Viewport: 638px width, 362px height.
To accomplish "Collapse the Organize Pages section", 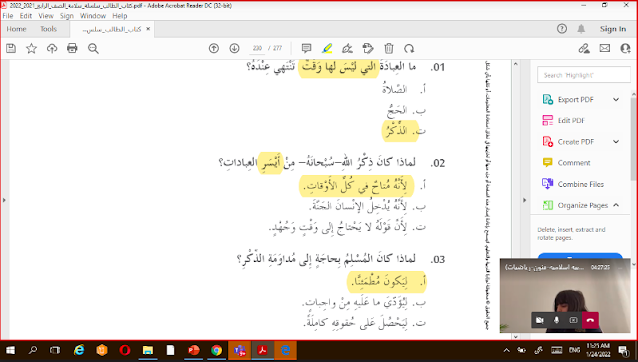I will pos(616,205).
